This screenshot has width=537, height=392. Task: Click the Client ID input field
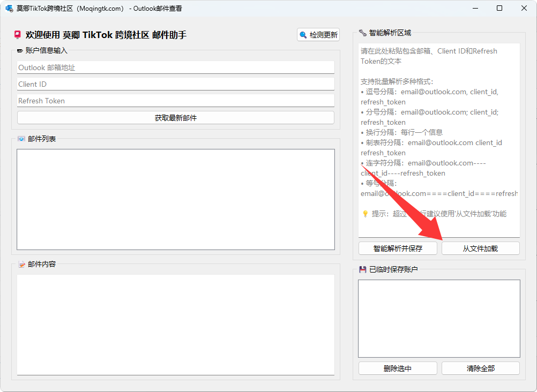pyautogui.click(x=175, y=84)
